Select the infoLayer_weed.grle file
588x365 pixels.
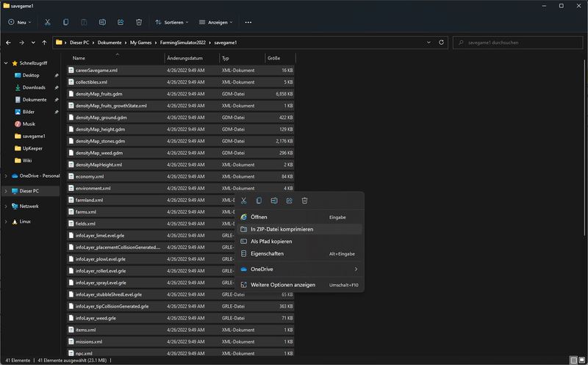point(180,318)
